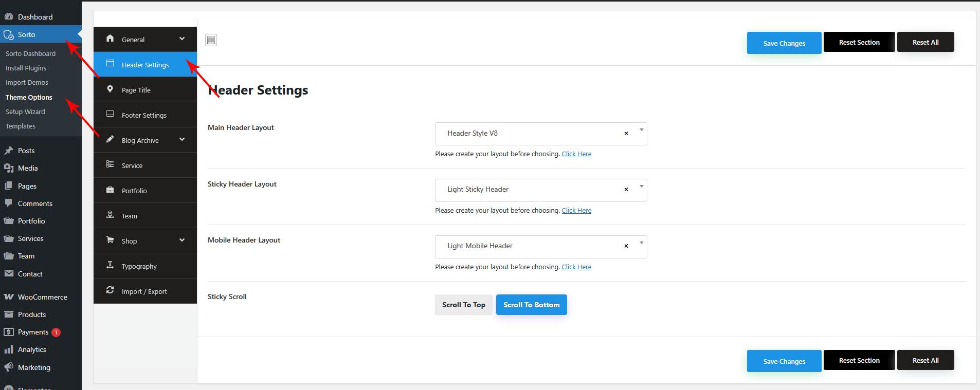This screenshot has width=980, height=390.
Task: Click the Shop cart icon
Action: [x=110, y=240]
